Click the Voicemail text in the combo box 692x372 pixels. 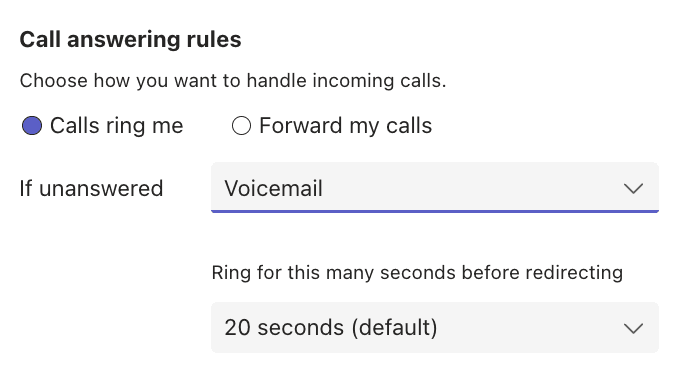pyautogui.click(x=274, y=188)
